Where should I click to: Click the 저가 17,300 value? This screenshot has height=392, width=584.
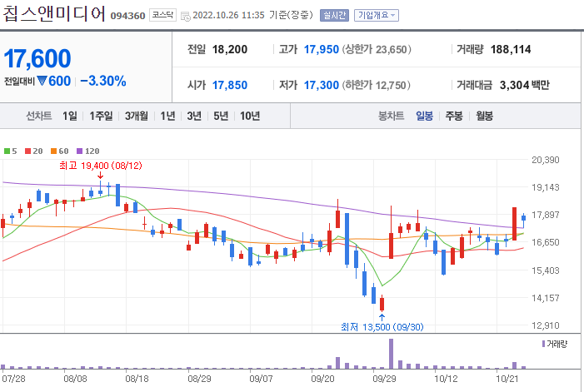[322, 85]
